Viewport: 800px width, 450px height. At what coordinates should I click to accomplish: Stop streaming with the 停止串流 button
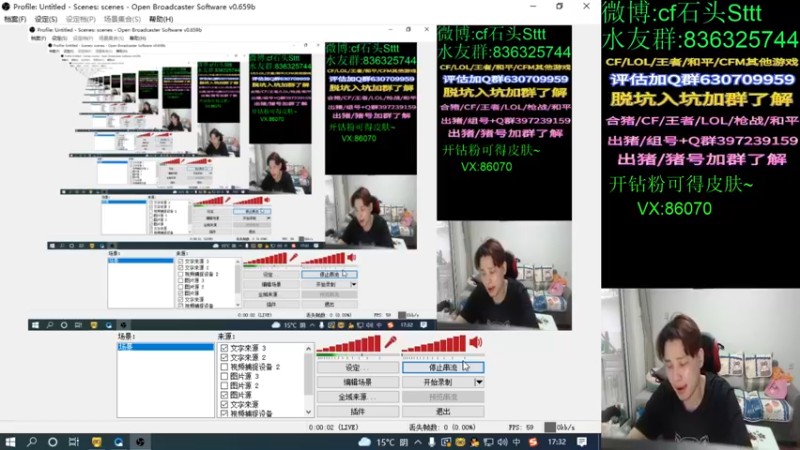coord(443,367)
